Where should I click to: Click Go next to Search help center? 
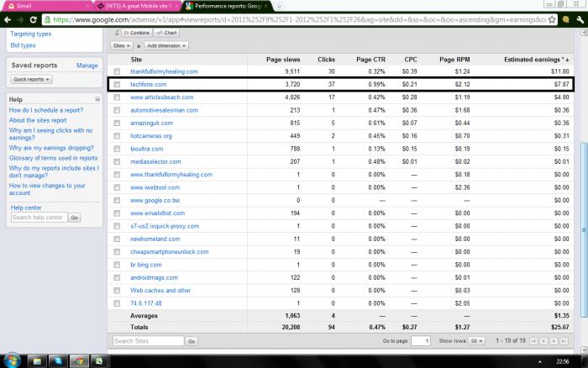point(75,218)
